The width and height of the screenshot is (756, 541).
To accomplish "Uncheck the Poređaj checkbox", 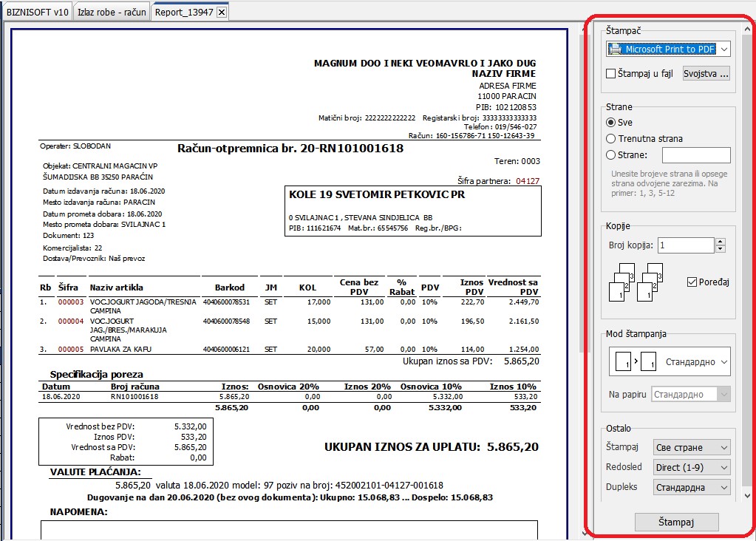I will tap(692, 282).
